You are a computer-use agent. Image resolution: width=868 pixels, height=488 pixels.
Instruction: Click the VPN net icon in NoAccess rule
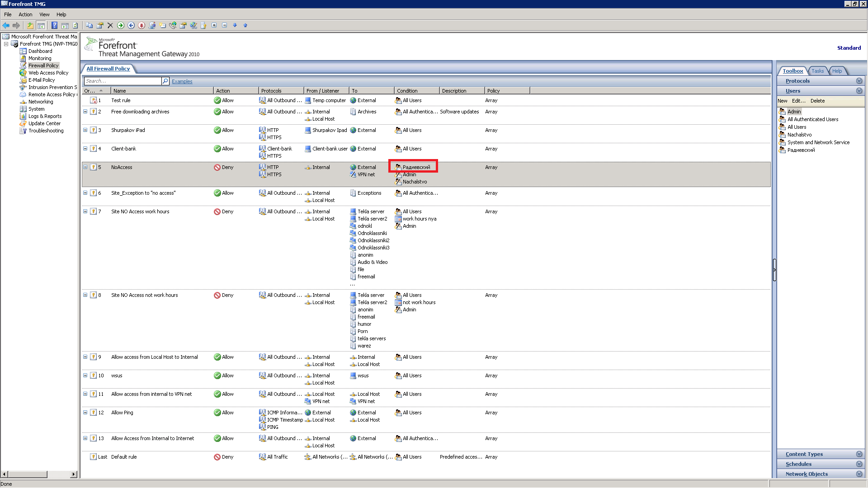click(x=353, y=174)
